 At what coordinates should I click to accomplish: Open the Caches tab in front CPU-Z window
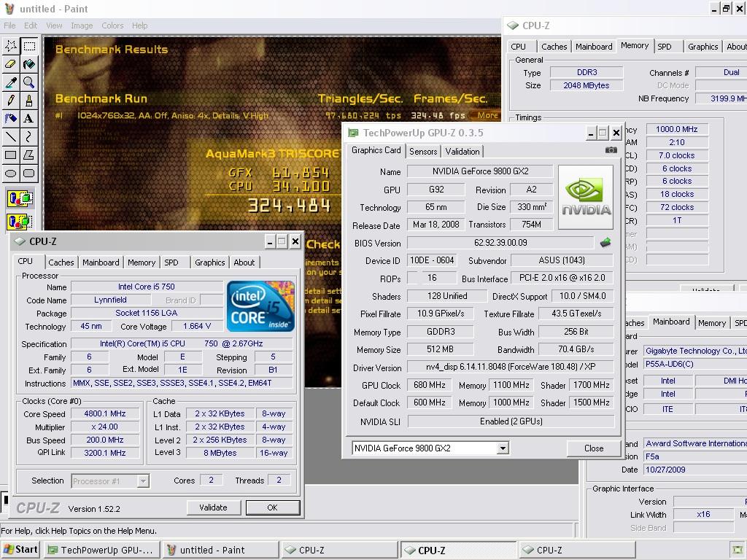(61, 262)
